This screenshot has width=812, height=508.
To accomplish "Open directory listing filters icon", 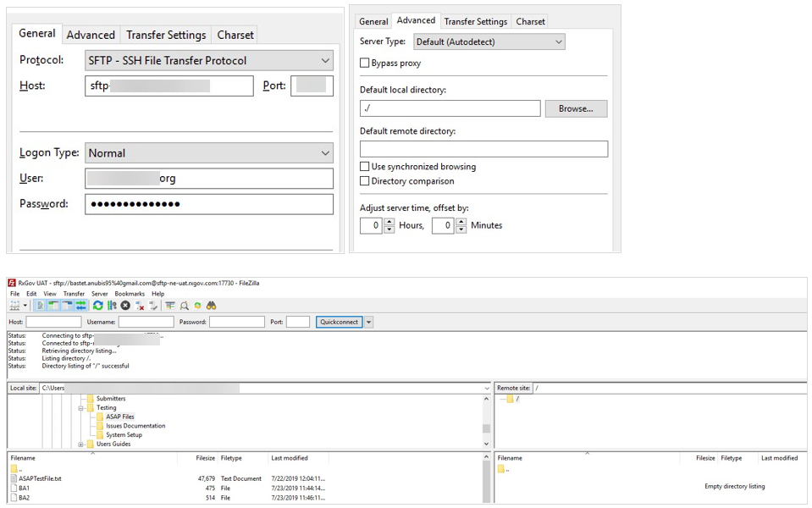I will coord(170,306).
